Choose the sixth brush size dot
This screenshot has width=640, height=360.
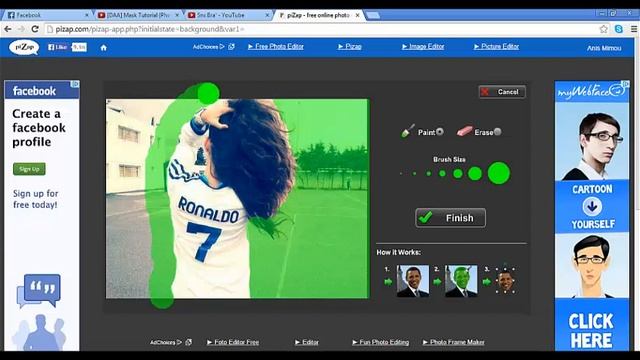475,173
